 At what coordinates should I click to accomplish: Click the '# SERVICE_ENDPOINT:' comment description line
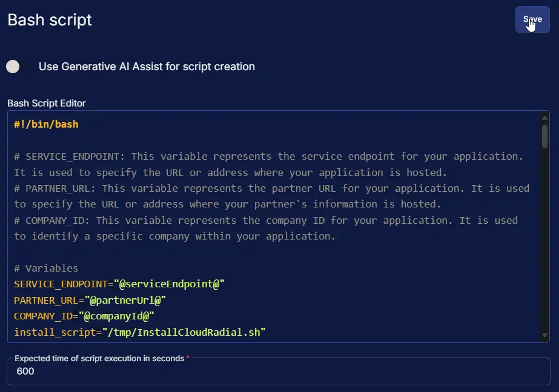268,156
